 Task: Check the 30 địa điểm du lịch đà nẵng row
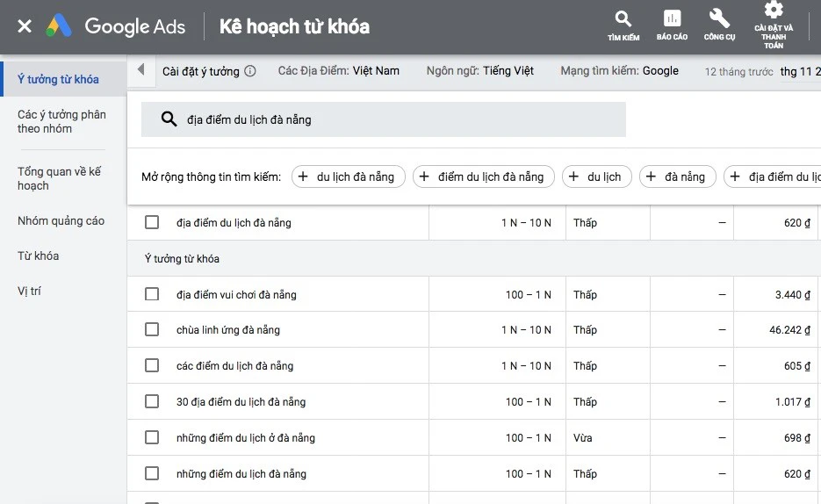pos(152,401)
